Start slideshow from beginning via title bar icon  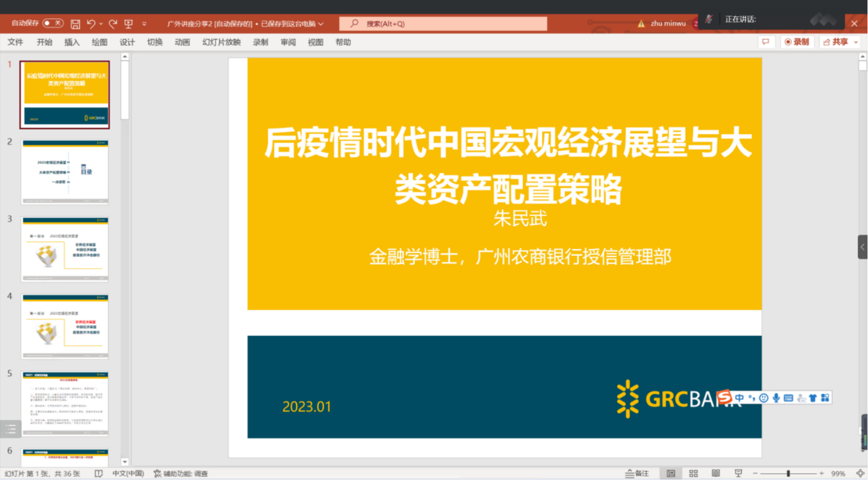pyautogui.click(x=128, y=24)
